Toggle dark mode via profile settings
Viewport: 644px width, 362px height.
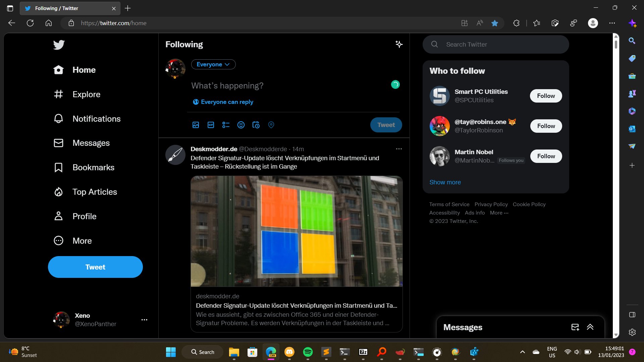(x=145, y=319)
